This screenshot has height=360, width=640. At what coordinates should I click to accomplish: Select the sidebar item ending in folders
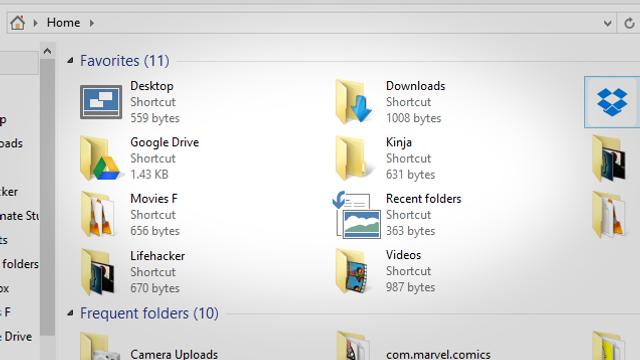tap(20, 264)
